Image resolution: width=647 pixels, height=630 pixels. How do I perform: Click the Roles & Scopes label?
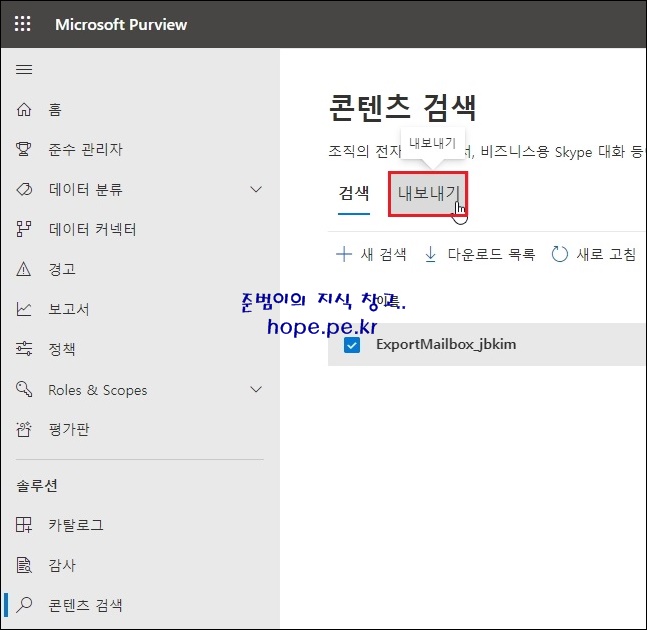tap(97, 390)
